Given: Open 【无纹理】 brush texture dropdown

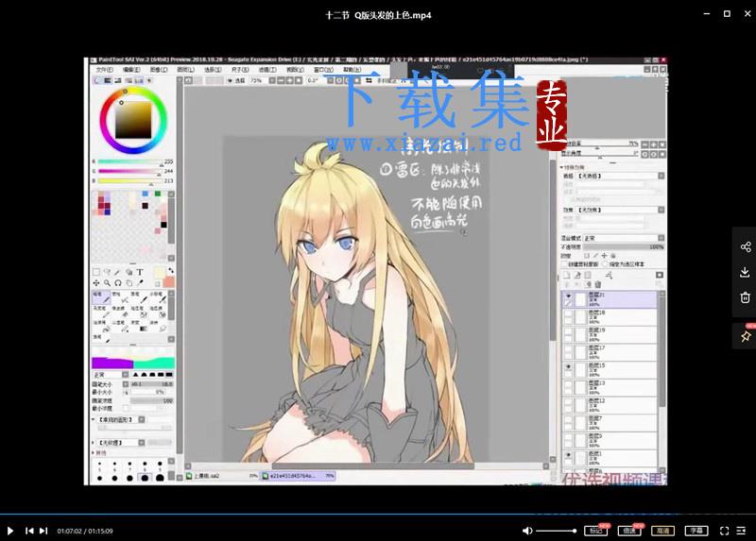Looking at the screenshot, I should 119,442.
